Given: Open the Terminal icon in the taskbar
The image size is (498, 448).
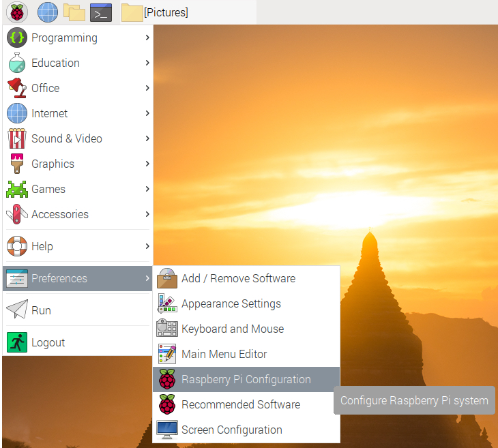Looking at the screenshot, I should [x=101, y=12].
